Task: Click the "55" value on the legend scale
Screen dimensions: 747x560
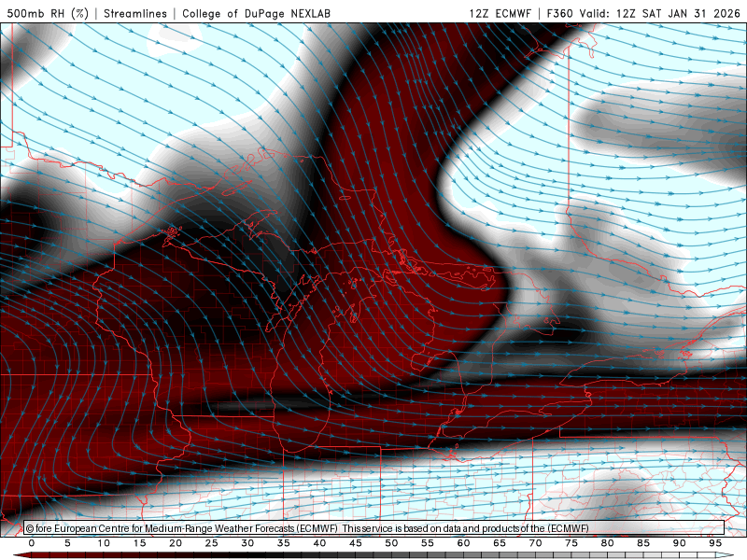Action: click(x=428, y=543)
